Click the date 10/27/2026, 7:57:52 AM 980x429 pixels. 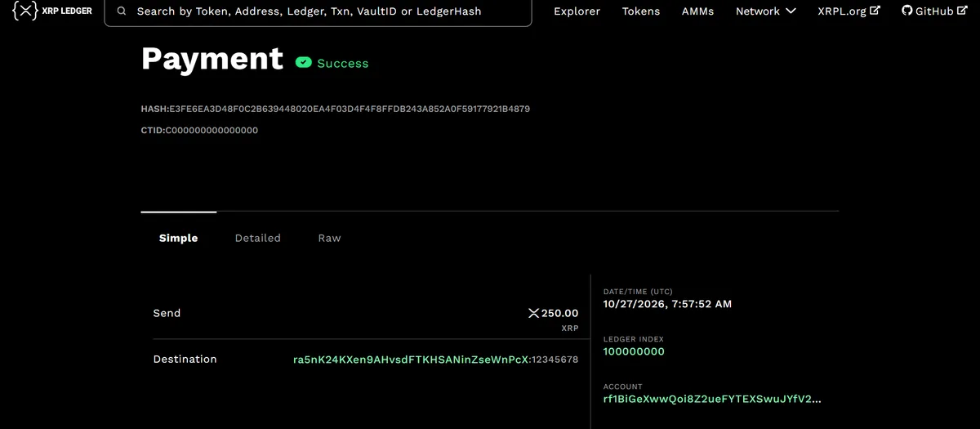click(x=667, y=304)
